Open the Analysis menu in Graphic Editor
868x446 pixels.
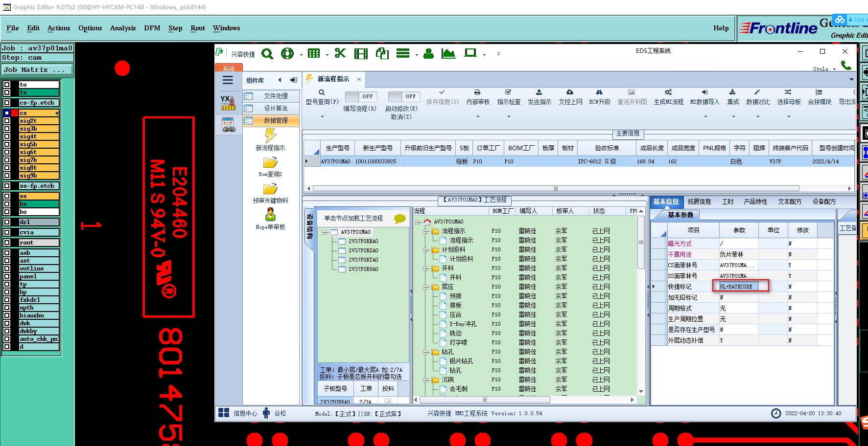pos(123,28)
